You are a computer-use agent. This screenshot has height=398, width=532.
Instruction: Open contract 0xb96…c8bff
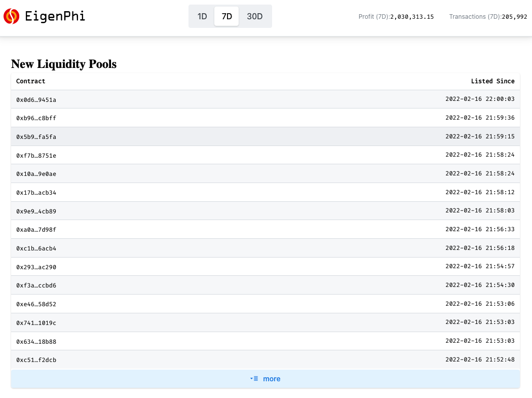pos(36,118)
